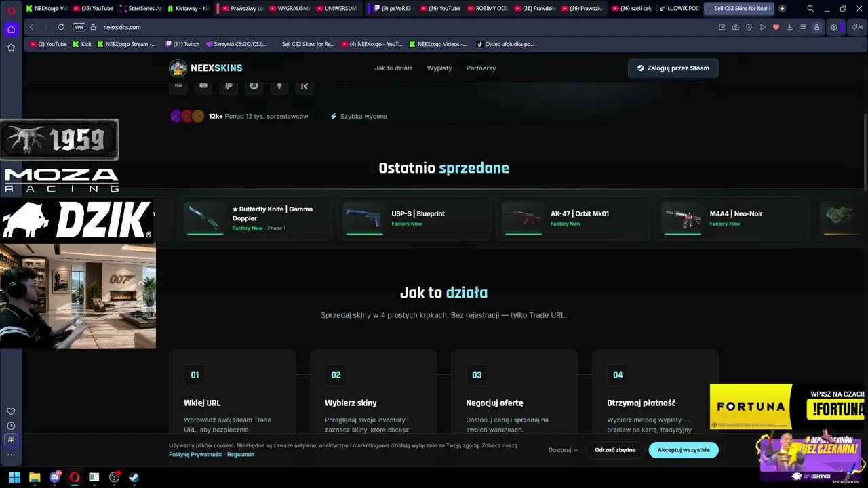Screen dimensions: 868x488
Task: Click the 02 Wybierz skiny step card
Action: (x=373, y=393)
